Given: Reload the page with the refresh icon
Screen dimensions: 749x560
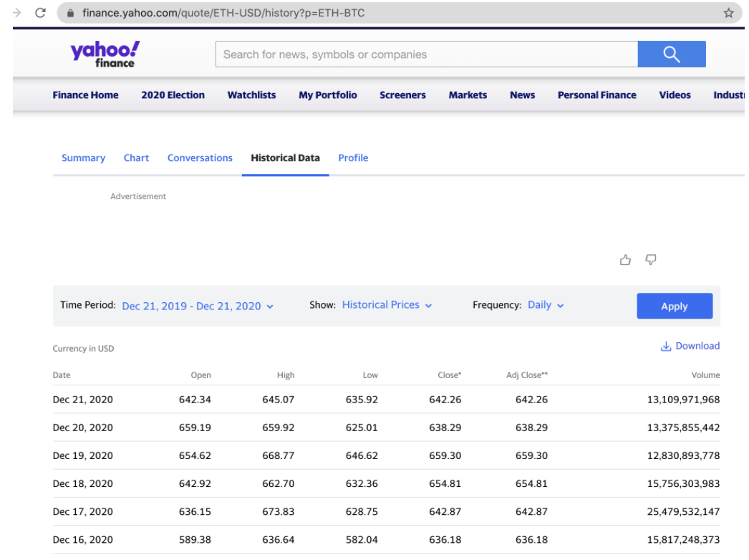Looking at the screenshot, I should pos(41,13).
